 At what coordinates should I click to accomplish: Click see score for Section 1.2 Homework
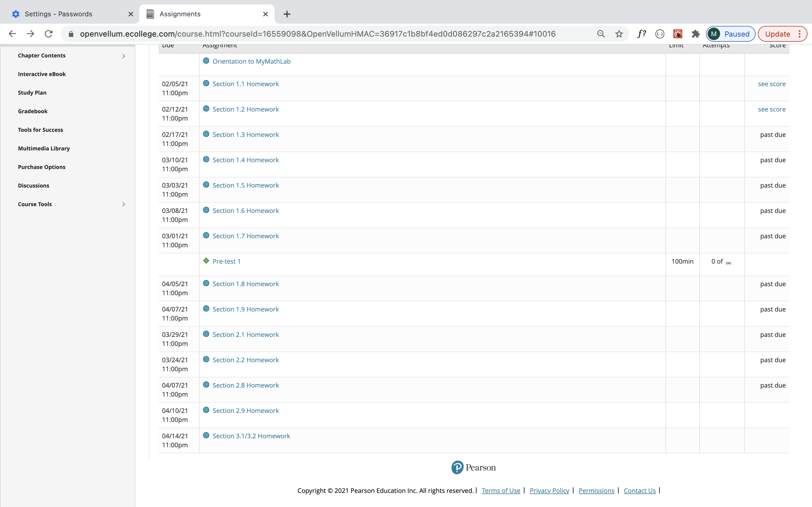(x=771, y=109)
